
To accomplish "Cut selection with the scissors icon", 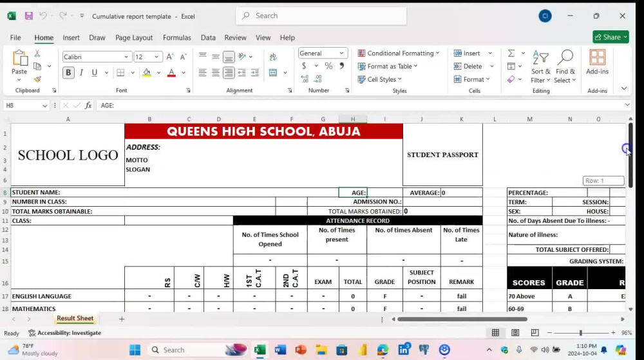I will [37, 53].
